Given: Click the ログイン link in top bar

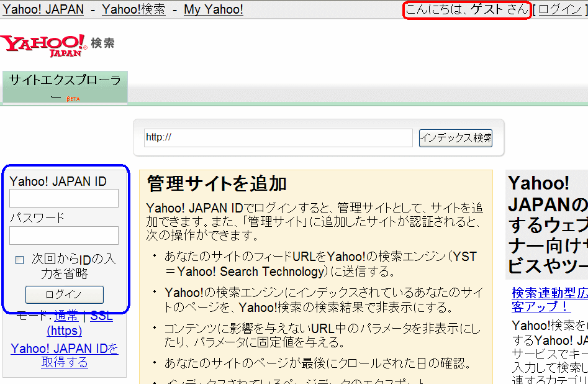Looking at the screenshot, I should pyautogui.click(x=560, y=9).
